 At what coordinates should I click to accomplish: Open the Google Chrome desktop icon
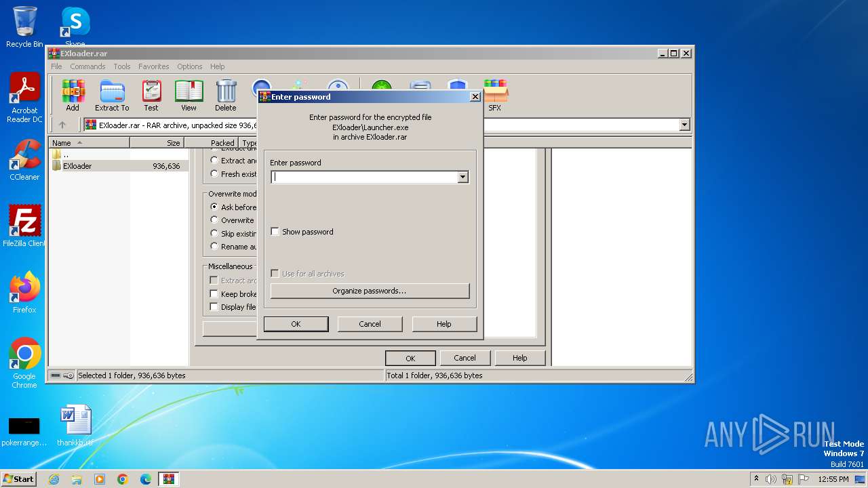click(24, 363)
